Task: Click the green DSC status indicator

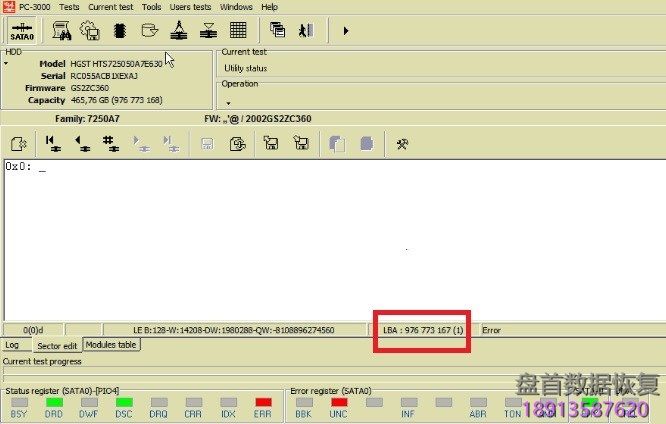Action: coord(124,402)
